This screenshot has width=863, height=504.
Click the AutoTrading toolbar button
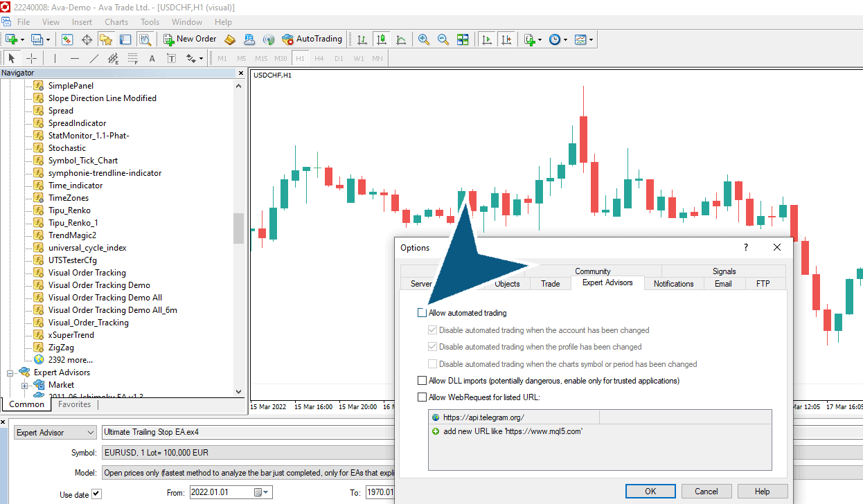pos(312,39)
